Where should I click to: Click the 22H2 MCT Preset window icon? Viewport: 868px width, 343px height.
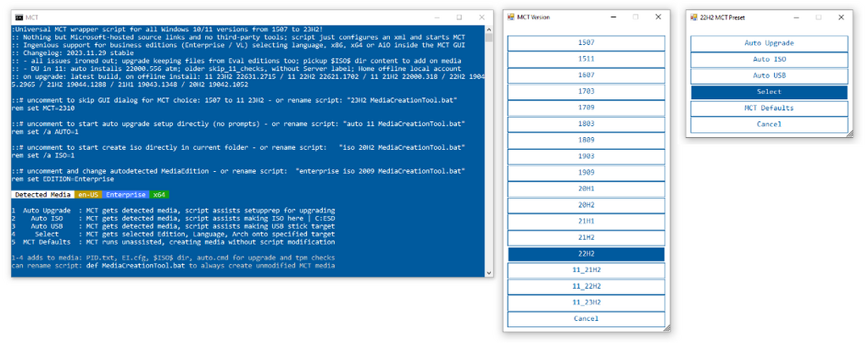point(694,17)
